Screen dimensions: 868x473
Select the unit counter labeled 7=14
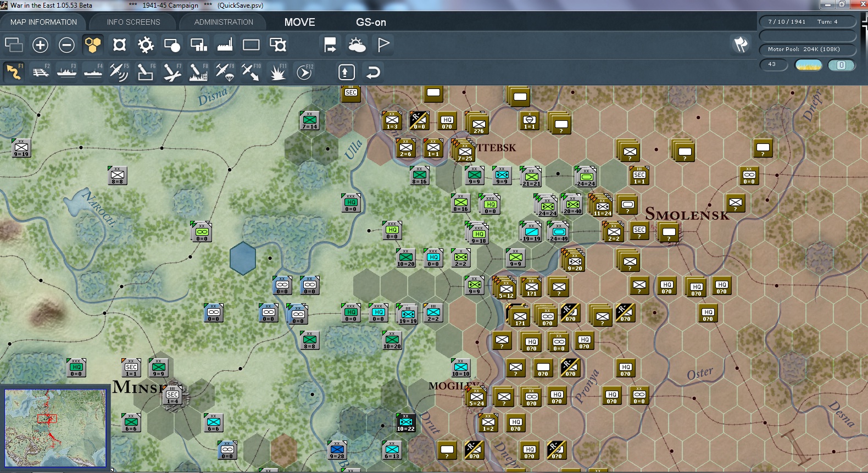(x=310, y=120)
